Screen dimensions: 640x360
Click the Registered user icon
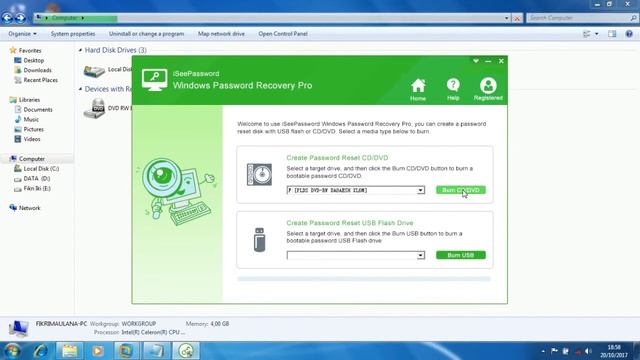click(488, 89)
